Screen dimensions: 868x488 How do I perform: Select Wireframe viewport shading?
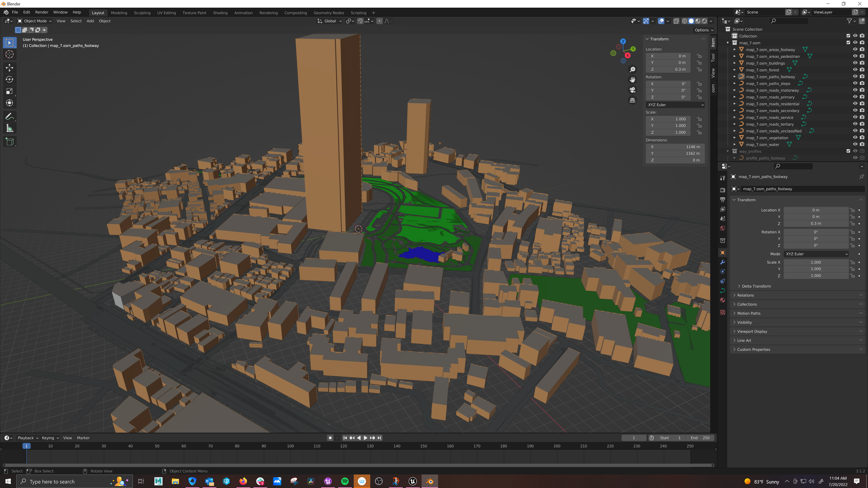pyautogui.click(x=685, y=21)
